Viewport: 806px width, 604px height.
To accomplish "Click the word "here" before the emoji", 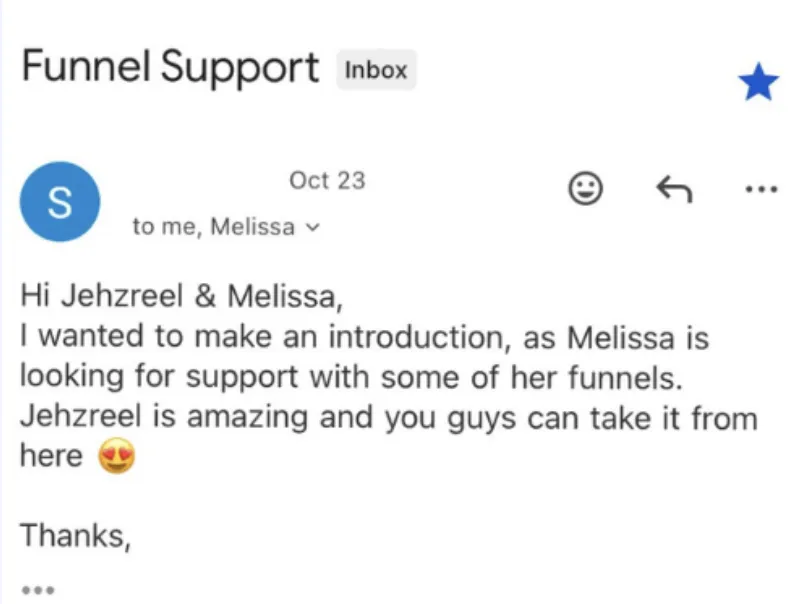I will pos(51,457).
